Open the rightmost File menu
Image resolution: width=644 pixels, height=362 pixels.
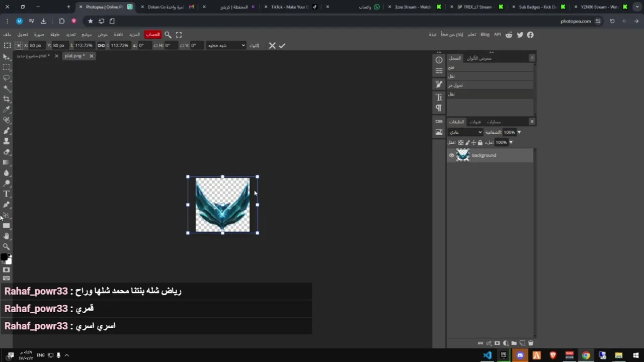pos(7,35)
